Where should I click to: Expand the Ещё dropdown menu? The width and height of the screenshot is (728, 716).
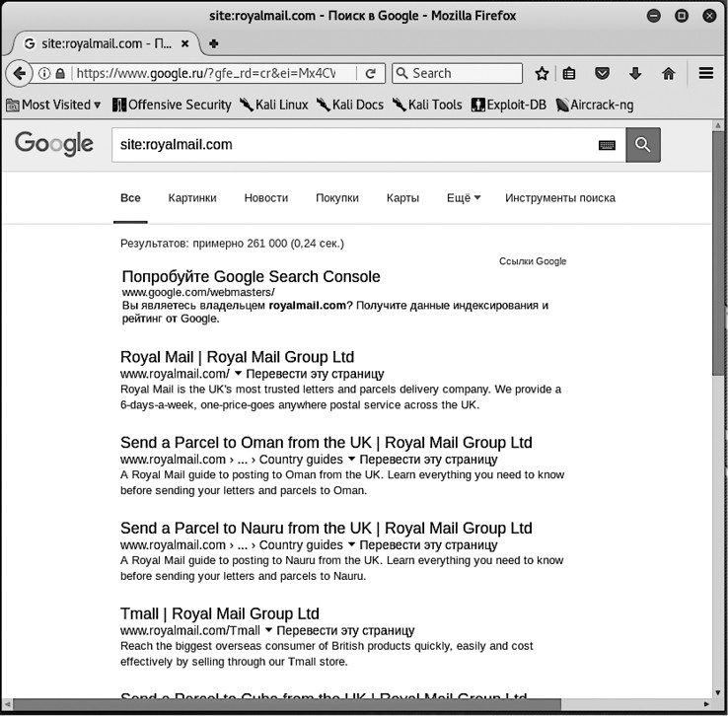(x=464, y=198)
